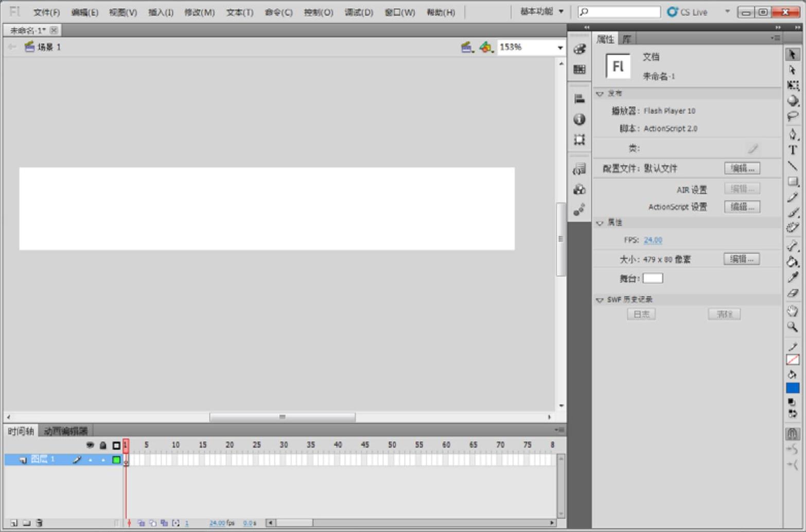The width and height of the screenshot is (806, 532).
Task: Collapse the 属性 section triangle
Action: click(x=600, y=223)
